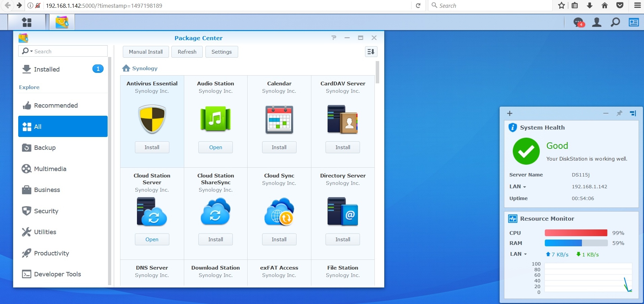644x304 pixels.
Task: Expand the search filter dropdown arrow
Action: [x=31, y=52]
